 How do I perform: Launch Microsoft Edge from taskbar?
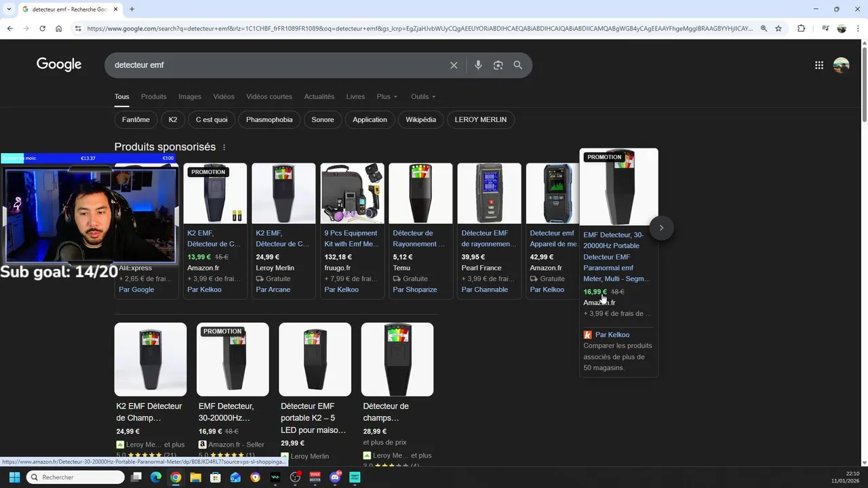click(156, 477)
